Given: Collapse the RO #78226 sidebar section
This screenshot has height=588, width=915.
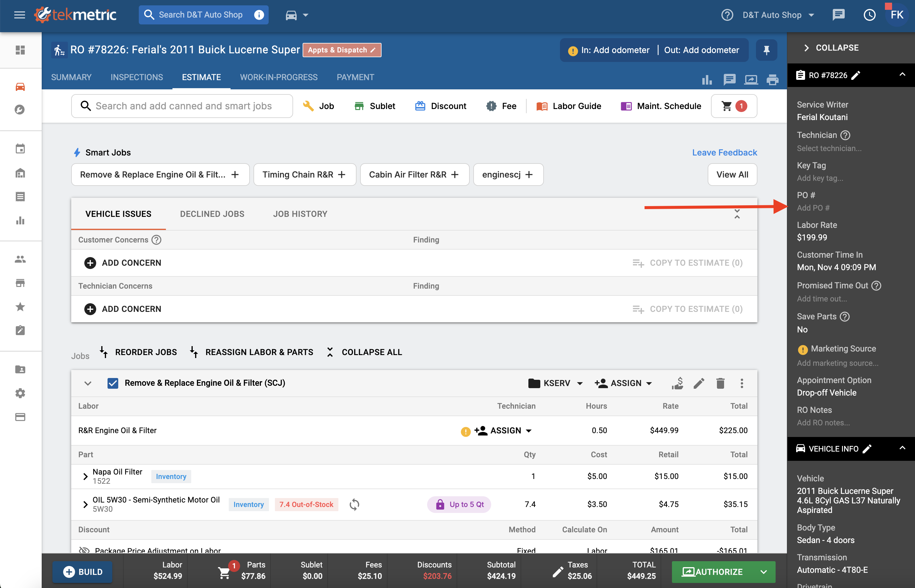Looking at the screenshot, I should [902, 75].
